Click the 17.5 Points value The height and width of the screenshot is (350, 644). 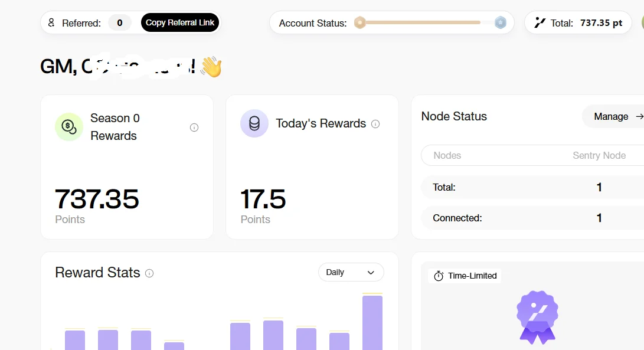pyautogui.click(x=263, y=199)
